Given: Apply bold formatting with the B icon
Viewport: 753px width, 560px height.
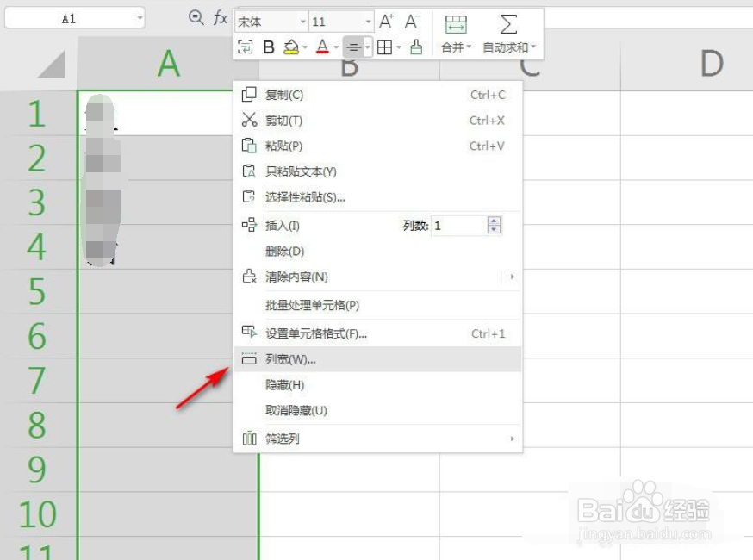Looking at the screenshot, I should [x=268, y=46].
